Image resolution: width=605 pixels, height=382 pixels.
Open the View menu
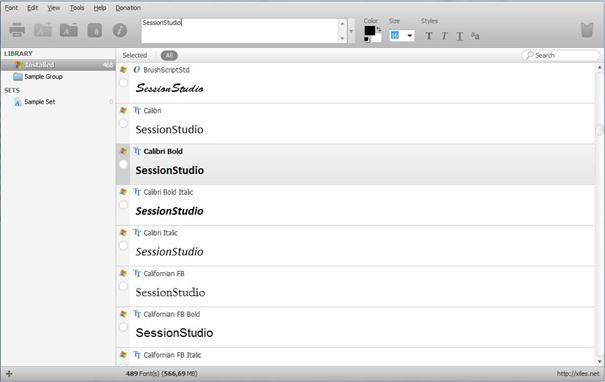pyautogui.click(x=54, y=8)
